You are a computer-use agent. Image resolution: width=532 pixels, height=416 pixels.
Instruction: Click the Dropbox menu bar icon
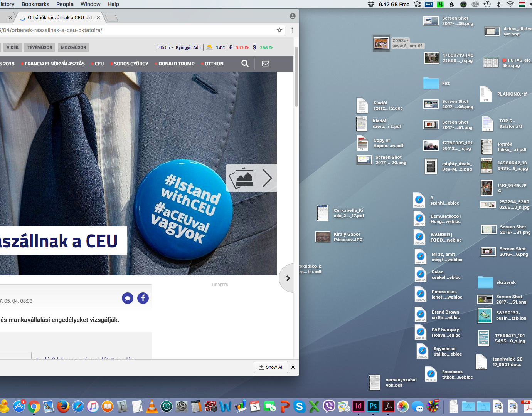tap(371, 4)
